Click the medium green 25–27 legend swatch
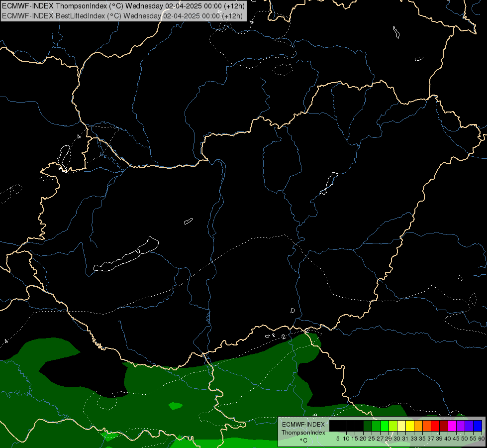 pos(376,426)
